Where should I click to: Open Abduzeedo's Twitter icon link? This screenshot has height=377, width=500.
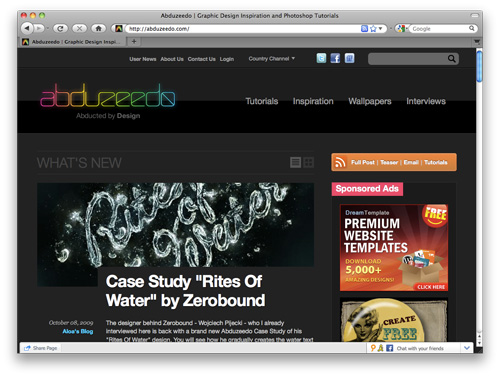321,58
